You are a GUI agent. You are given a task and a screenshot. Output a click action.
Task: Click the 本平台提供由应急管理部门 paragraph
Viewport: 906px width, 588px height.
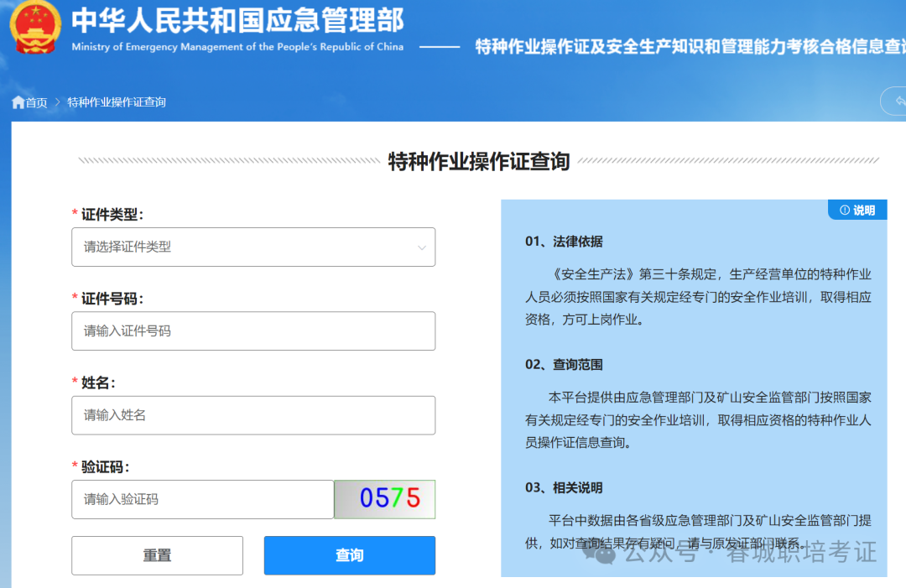click(698, 420)
